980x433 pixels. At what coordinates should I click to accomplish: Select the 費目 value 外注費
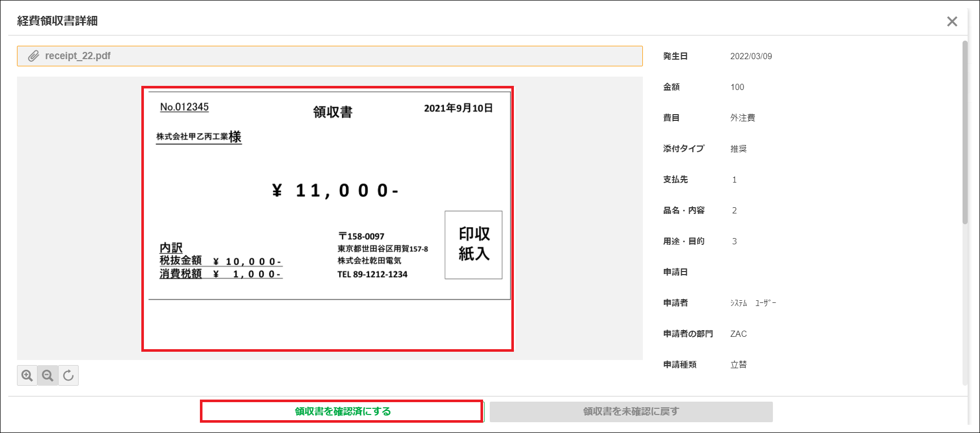743,118
